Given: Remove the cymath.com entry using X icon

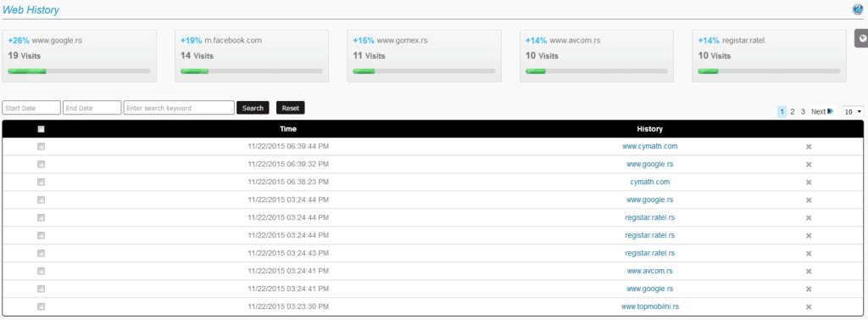Looking at the screenshot, I should 808,182.
